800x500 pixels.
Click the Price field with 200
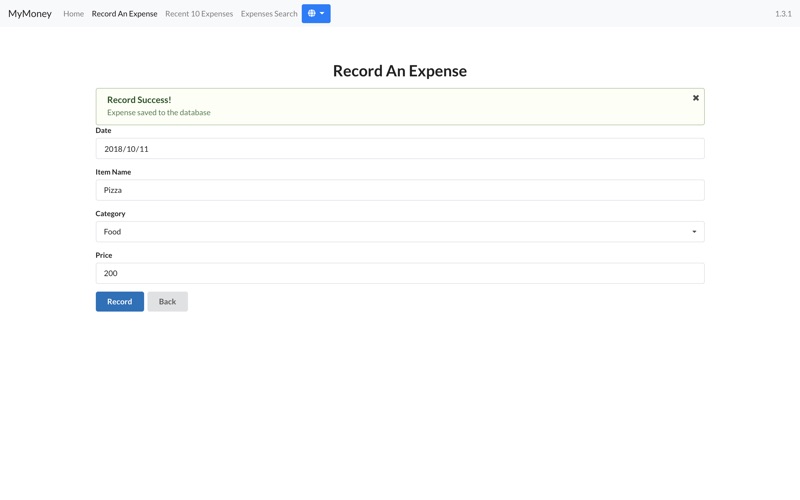tap(400, 273)
